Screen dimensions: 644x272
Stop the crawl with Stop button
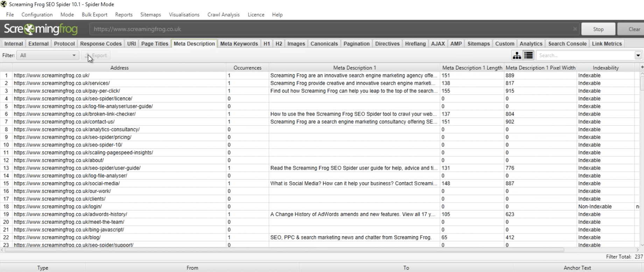(598, 29)
